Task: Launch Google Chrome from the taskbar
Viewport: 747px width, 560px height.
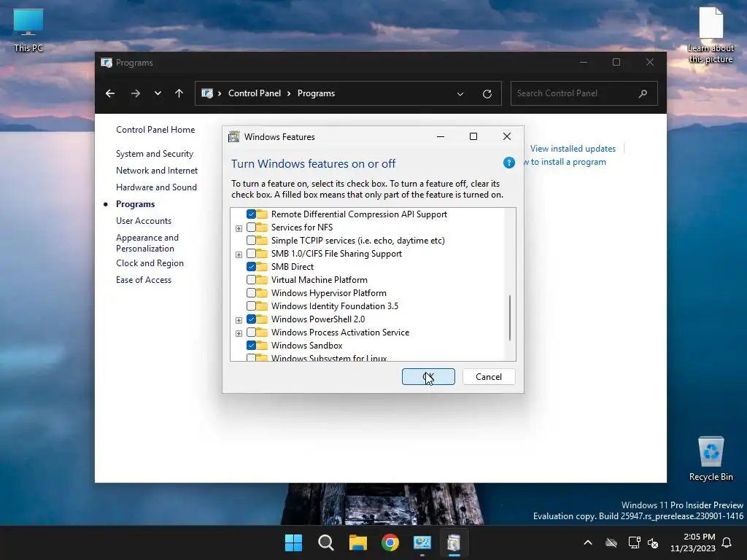Action: tap(390, 542)
